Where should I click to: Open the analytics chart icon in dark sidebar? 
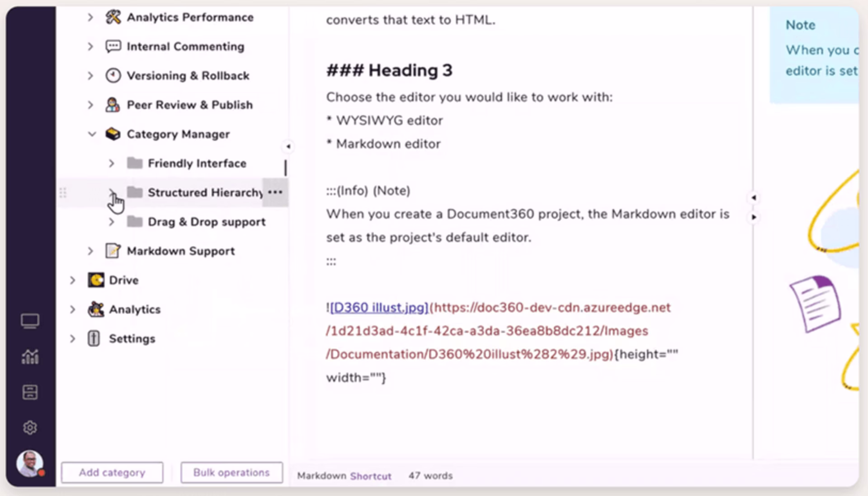30,357
